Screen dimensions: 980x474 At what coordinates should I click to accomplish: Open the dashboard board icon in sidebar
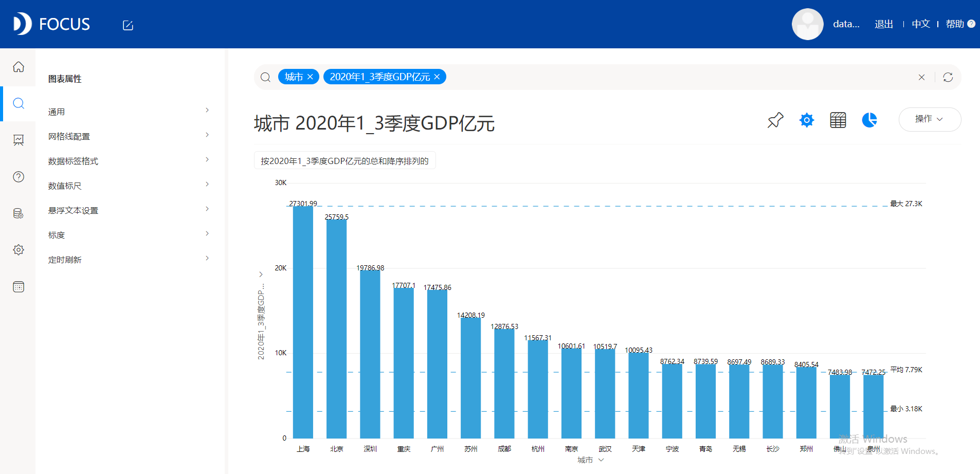click(x=19, y=140)
